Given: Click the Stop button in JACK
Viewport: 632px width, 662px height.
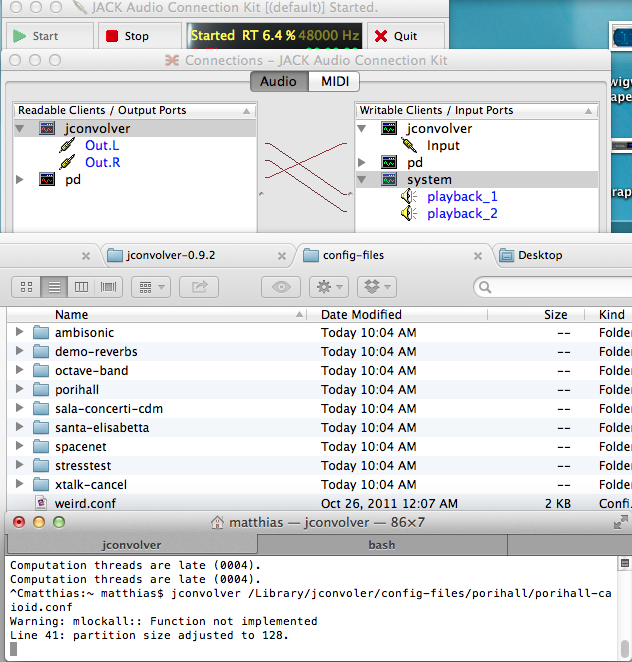Looking at the screenshot, I should tap(139, 36).
